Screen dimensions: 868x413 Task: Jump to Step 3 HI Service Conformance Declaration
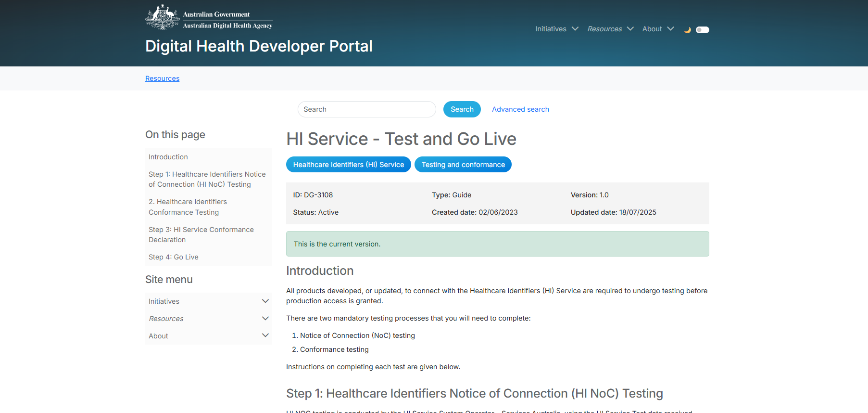[x=201, y=234]
